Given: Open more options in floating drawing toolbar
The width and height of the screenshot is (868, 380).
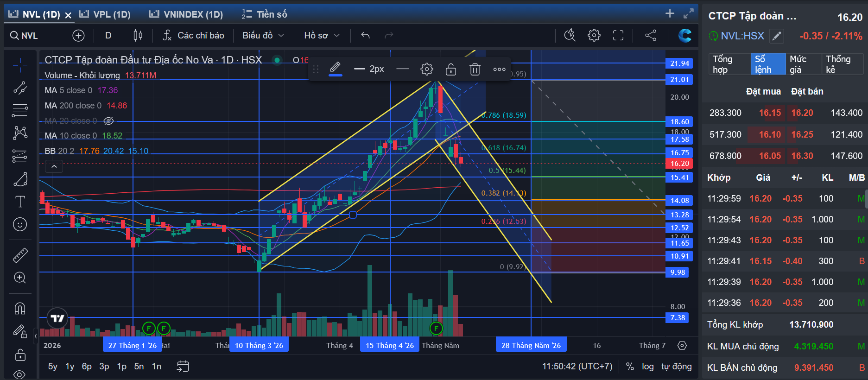Looking at the screenshot, I should (499, 70).
